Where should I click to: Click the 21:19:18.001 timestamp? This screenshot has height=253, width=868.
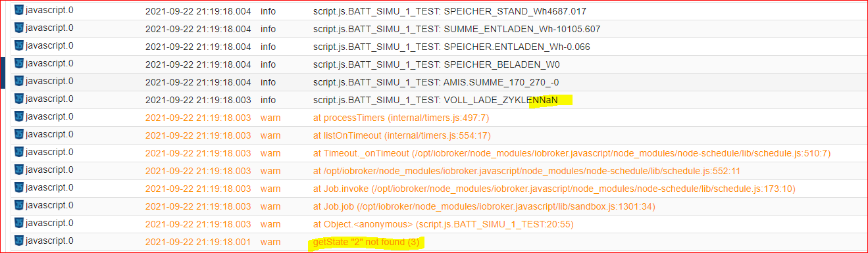click(x=198, y=242)
